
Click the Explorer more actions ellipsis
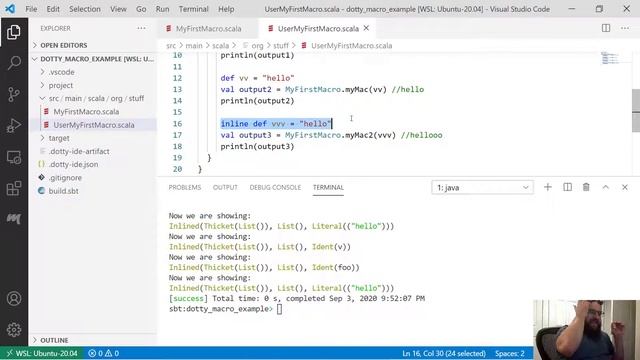(141, 28)
